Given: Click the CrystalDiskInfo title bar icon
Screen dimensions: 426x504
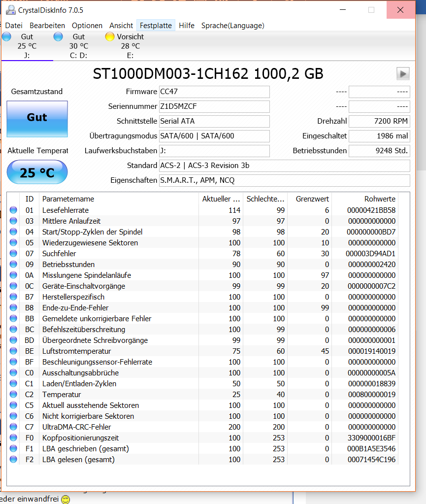Looking at the screenshot, I should coord(11,10).
